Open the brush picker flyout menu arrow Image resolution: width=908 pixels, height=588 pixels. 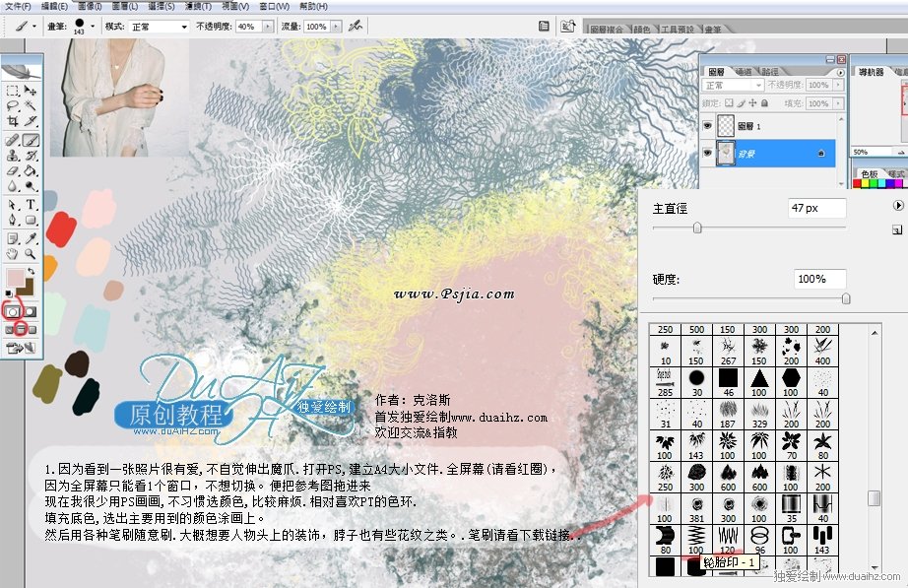pos(897,206)
